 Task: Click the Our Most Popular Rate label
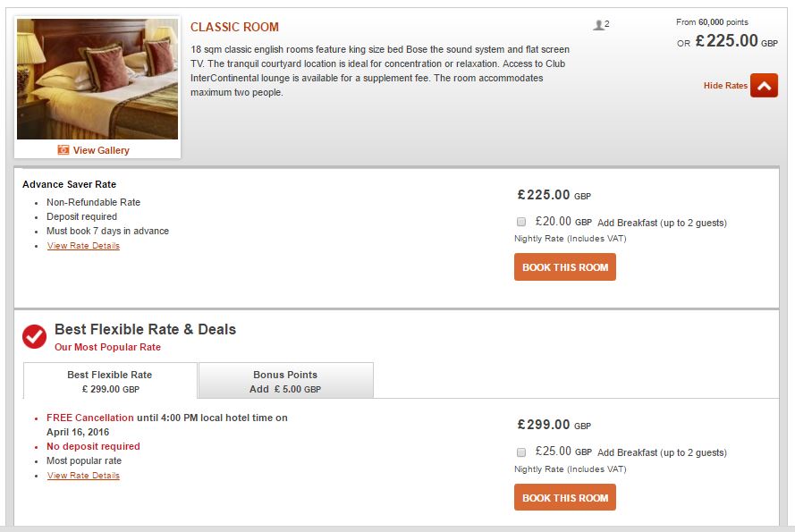(x=107, y=347)
